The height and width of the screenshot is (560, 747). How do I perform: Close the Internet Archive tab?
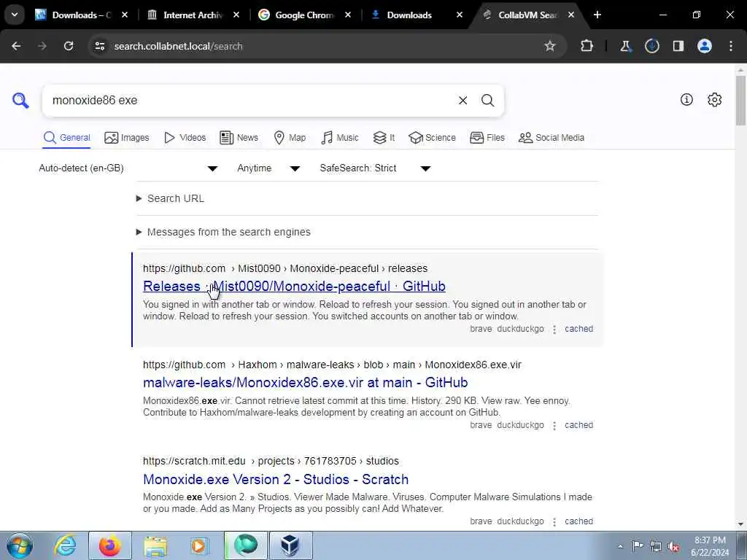pyautogui.click(x=236, y=15)
